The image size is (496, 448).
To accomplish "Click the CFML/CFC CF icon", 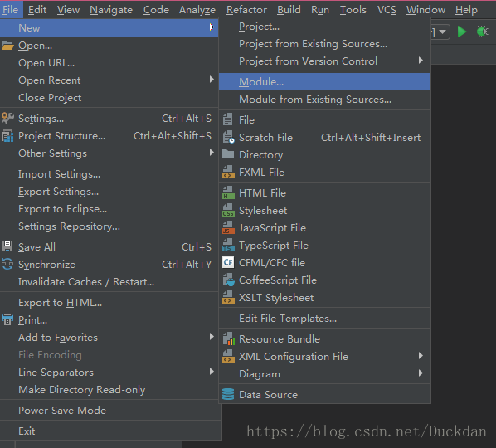I will click(228, 263).
